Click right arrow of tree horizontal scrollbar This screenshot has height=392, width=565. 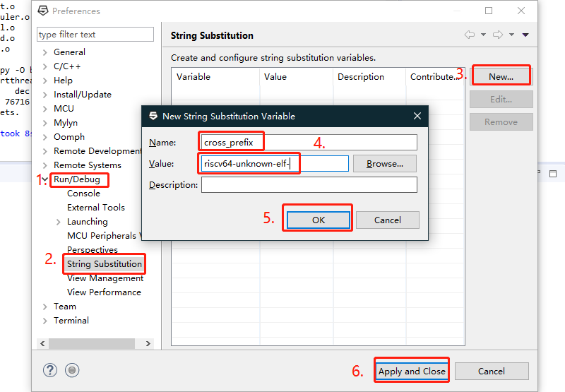coord(148,343)
